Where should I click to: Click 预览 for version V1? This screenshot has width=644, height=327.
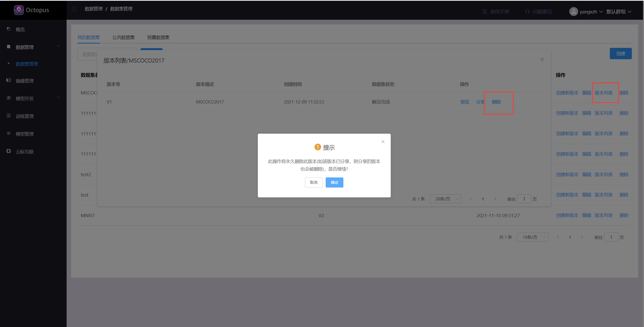(465, 102)
